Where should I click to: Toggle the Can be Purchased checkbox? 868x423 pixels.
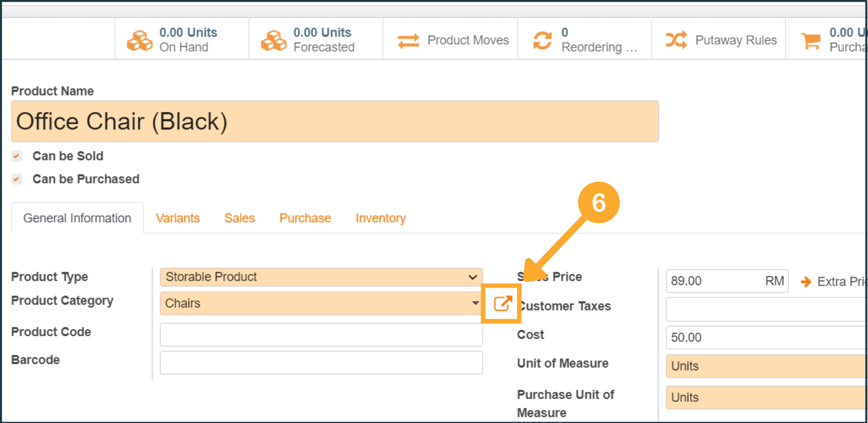coord(17,179)
